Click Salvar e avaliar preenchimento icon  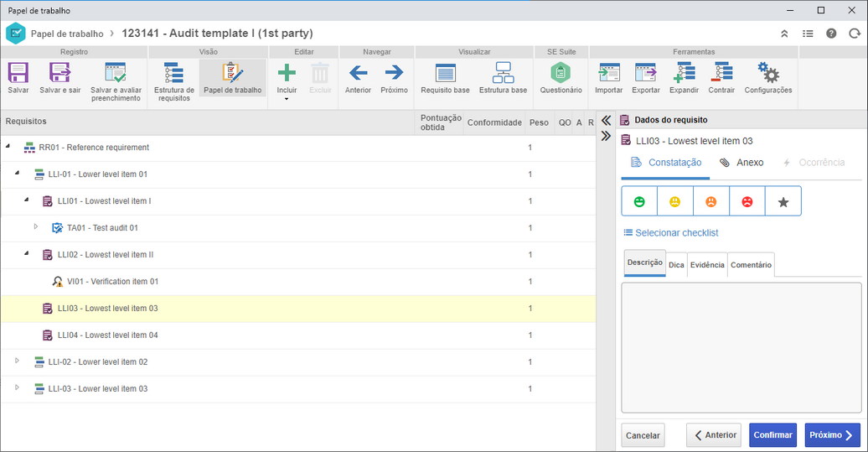click(116, 73)
